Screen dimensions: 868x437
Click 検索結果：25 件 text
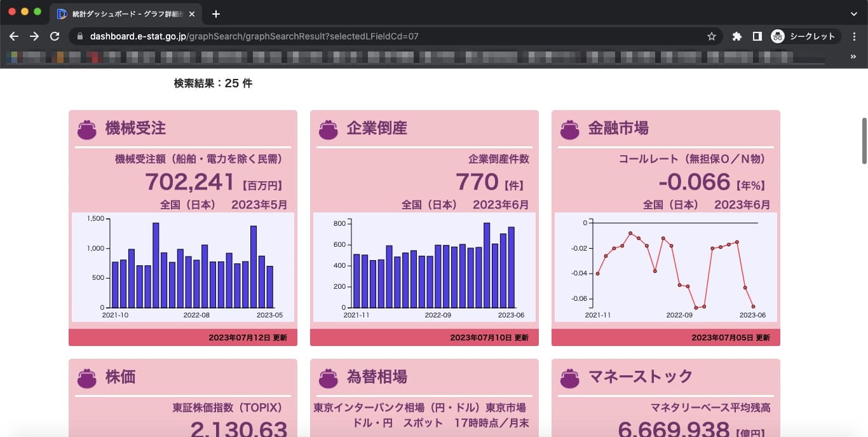213,83
